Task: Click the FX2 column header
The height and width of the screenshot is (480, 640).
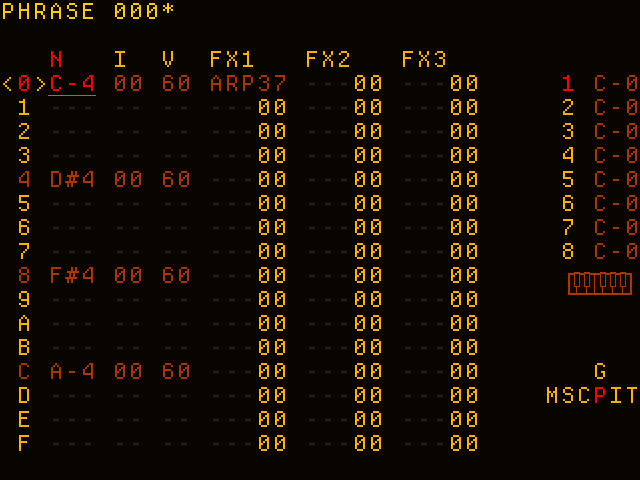Action: click(328, 60)
